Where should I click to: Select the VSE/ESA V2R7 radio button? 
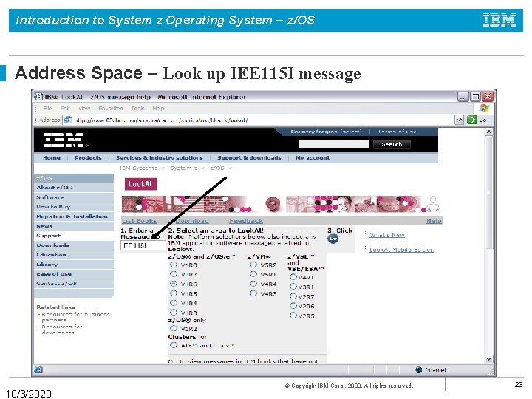coord(293,296)
